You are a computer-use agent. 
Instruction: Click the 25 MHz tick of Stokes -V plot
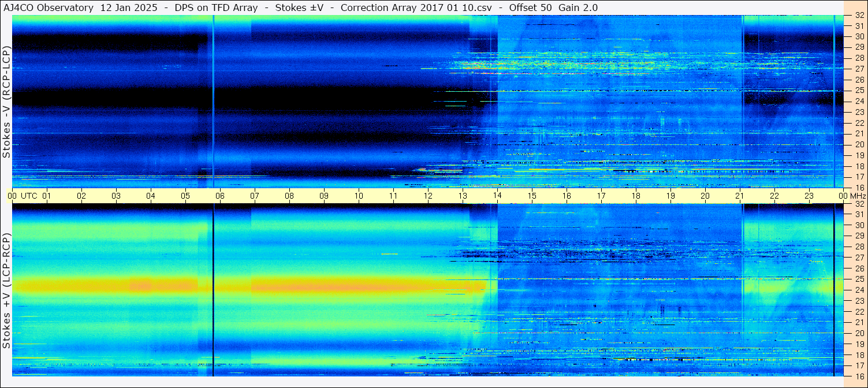[859, 90]
